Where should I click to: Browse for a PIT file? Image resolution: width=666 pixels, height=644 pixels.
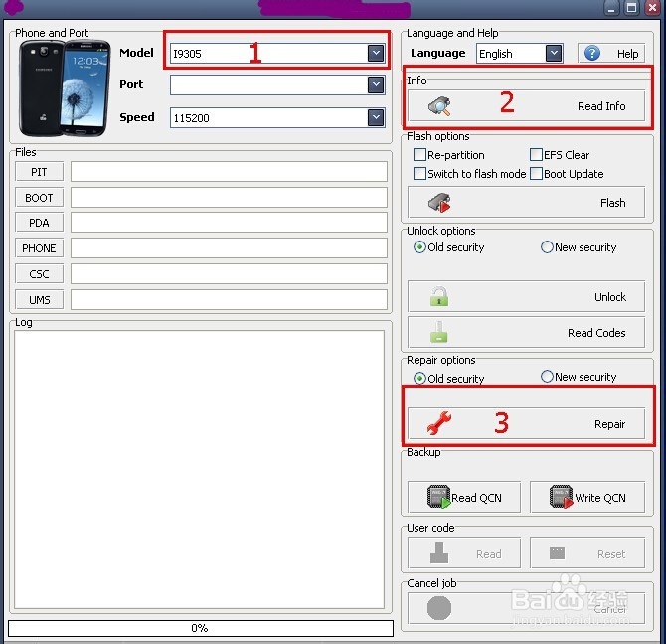[x=39, y=172]
